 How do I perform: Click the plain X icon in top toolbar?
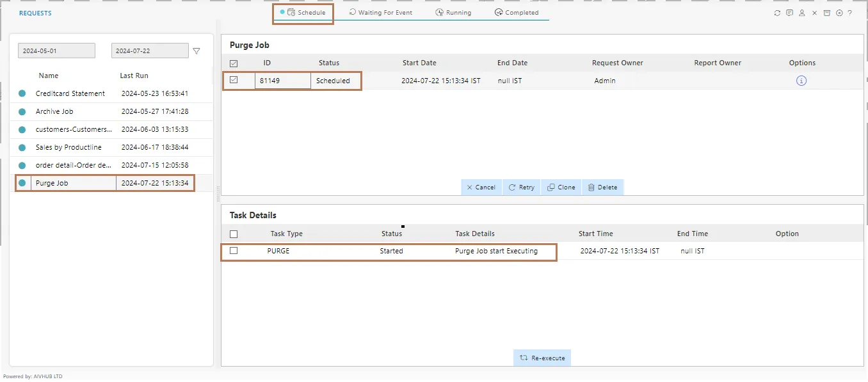coord(814,13)
